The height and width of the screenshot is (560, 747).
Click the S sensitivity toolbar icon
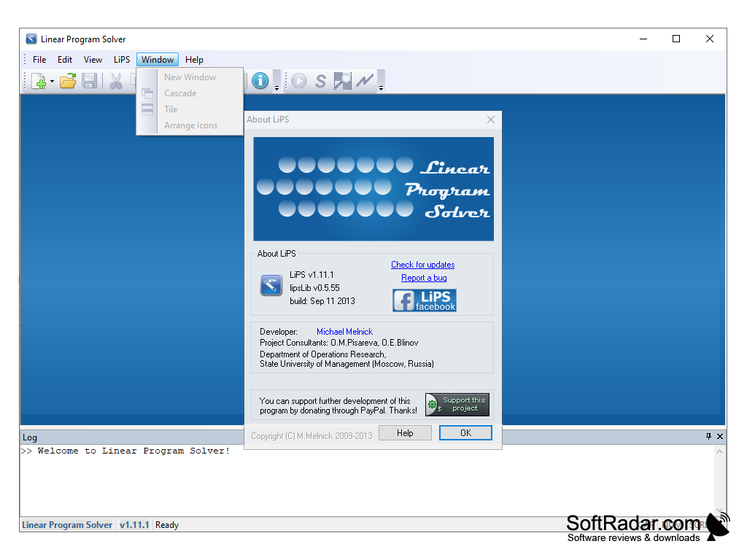pyautogui.click(x=321, y=81)
